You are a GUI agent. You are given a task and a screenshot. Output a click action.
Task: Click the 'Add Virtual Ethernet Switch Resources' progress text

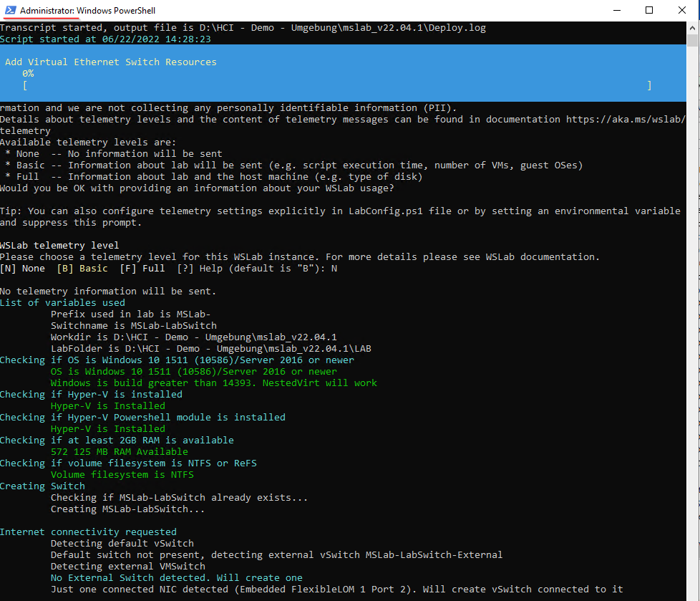point(111,62)
